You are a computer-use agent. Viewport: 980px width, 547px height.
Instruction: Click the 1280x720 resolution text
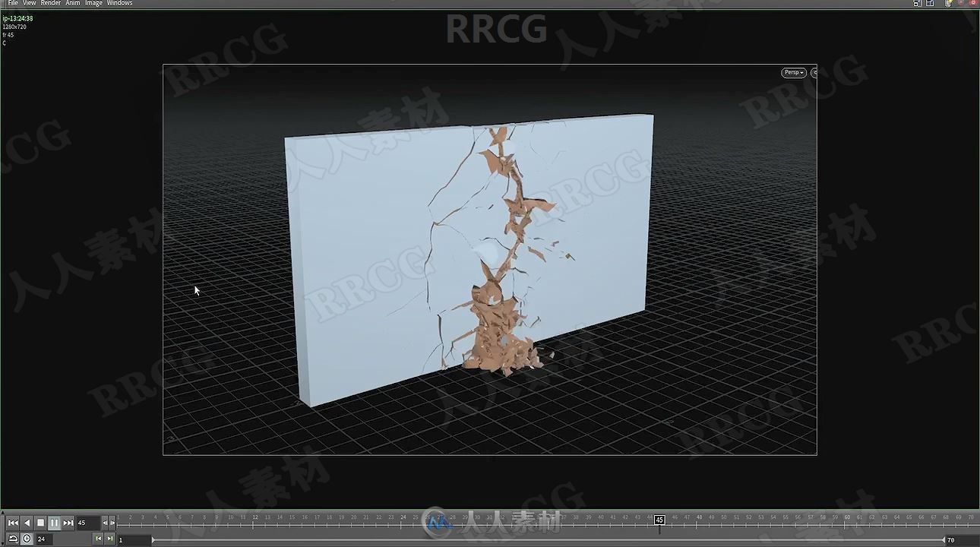[14, 27]
